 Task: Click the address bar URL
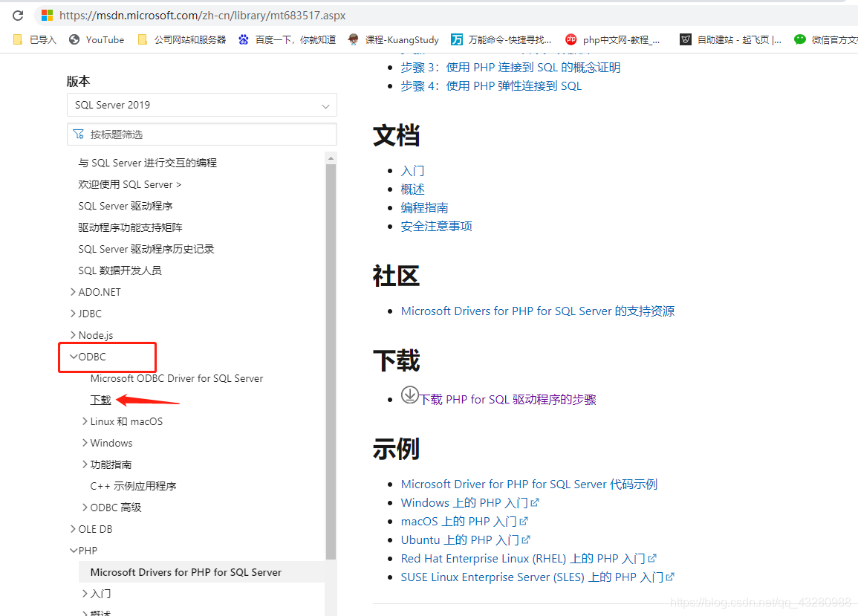[203, 16]
